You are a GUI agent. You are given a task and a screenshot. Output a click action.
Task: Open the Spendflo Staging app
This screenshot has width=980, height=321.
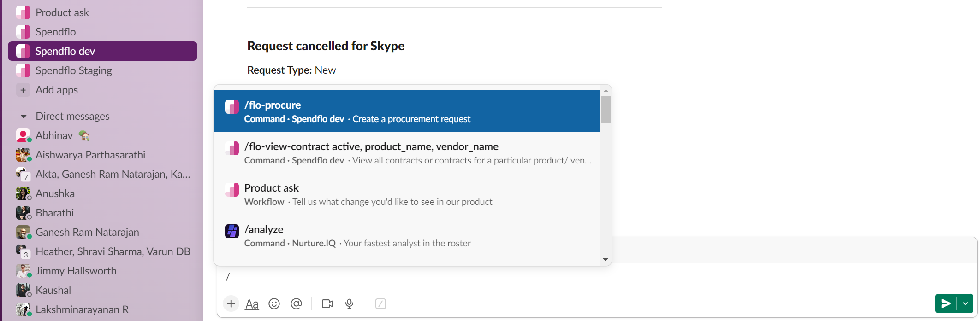coord(102,70)
